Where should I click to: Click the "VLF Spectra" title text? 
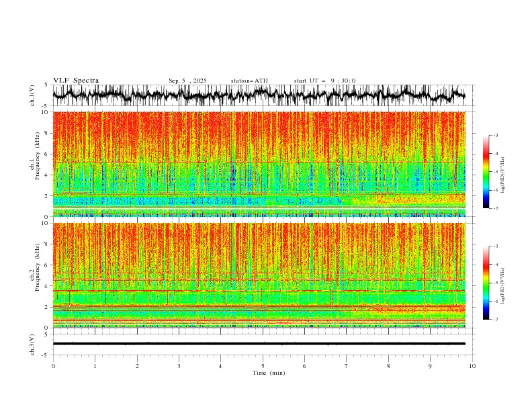76,81
